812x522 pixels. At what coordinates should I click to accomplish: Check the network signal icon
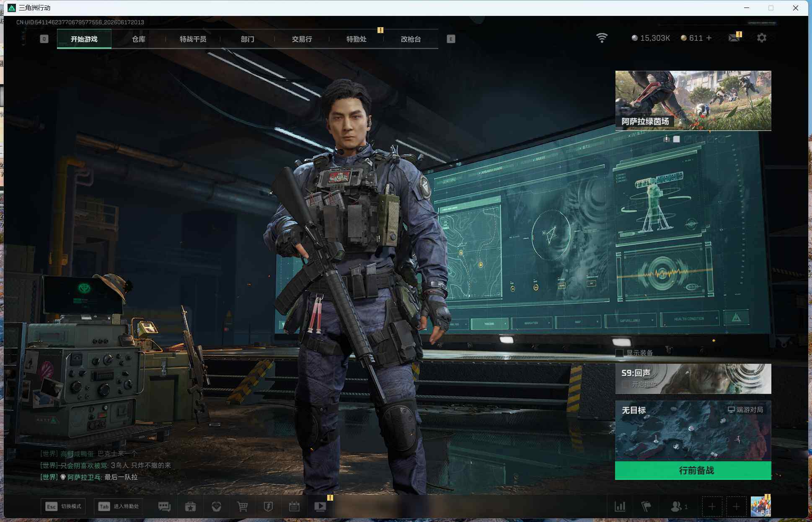coord(602,38)
